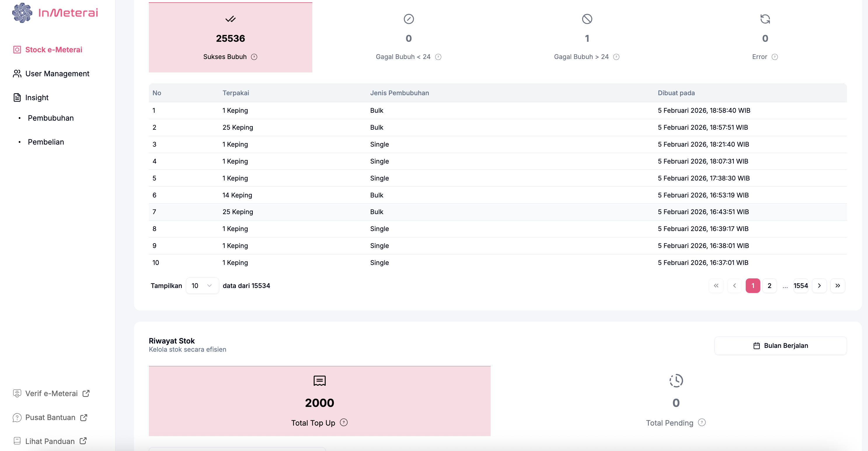Click help icon beside Gagal Bubuh < 24
The height and width of the screenshot is (451, 868).
(438, 57)
